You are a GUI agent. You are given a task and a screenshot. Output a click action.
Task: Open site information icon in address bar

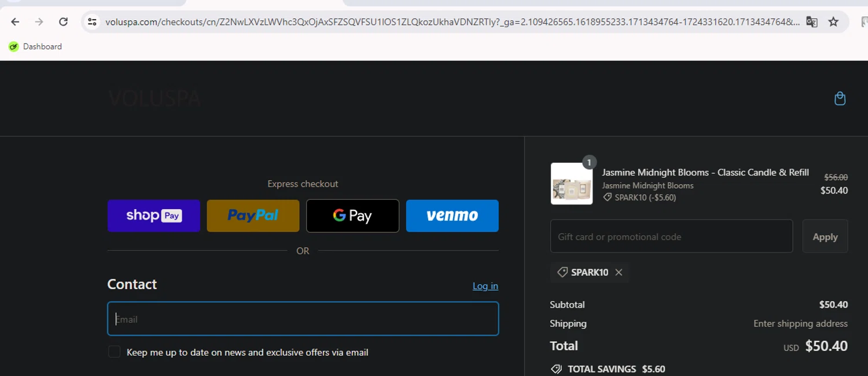[92, 22]
